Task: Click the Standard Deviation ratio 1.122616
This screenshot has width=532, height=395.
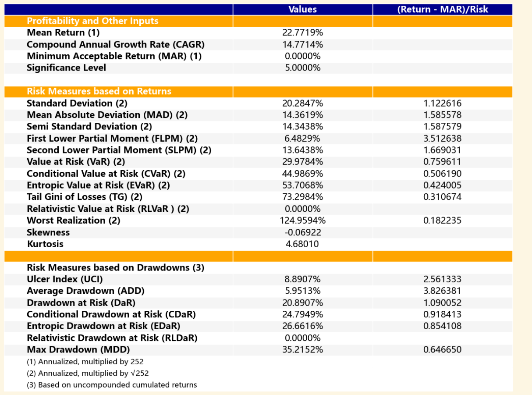Action: click(x=442, y=103)
